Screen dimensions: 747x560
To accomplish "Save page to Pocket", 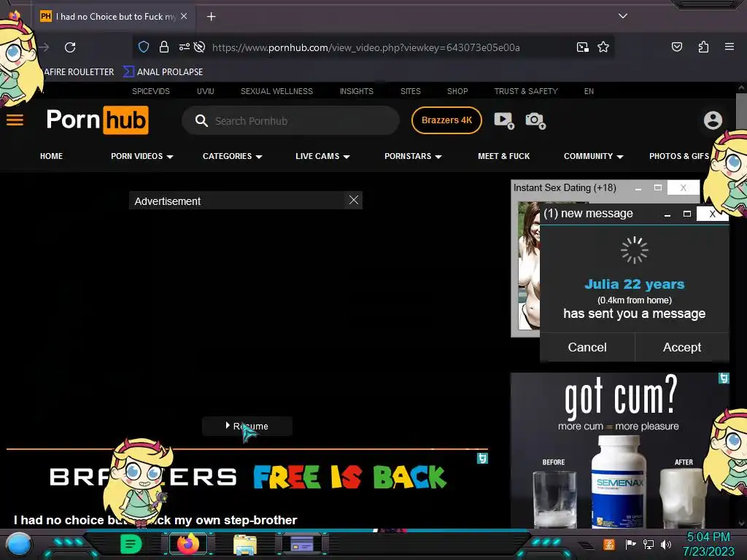I will tap(676, 47).
